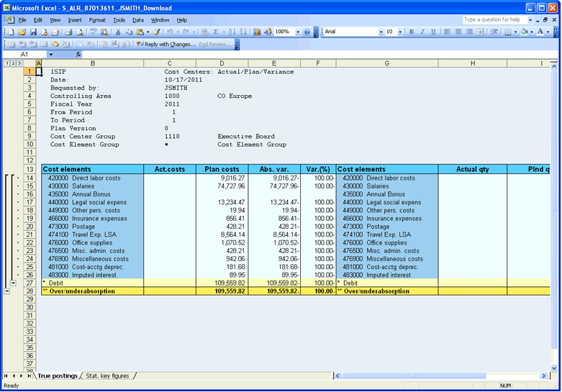Click the Cut scissors icon
The height and width of the screenshot is (392, 562).
click(117, 32)
